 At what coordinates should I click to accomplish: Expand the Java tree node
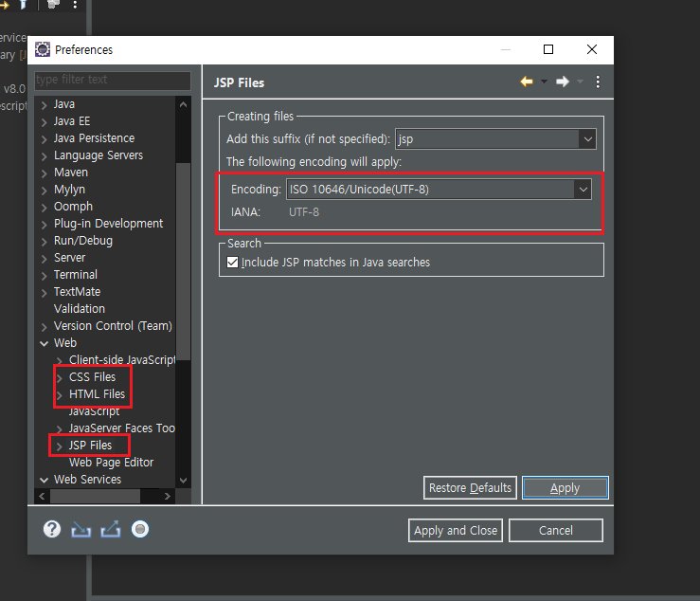coord(44,105)
